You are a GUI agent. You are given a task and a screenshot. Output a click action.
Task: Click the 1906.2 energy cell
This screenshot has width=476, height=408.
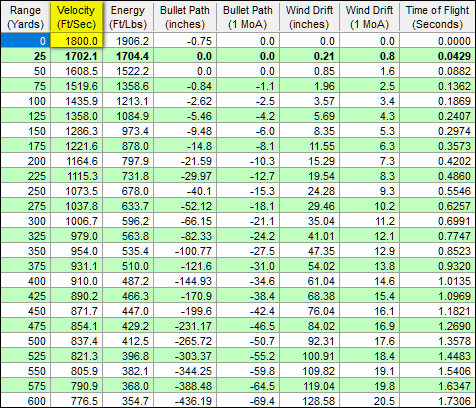click(128, 41)
